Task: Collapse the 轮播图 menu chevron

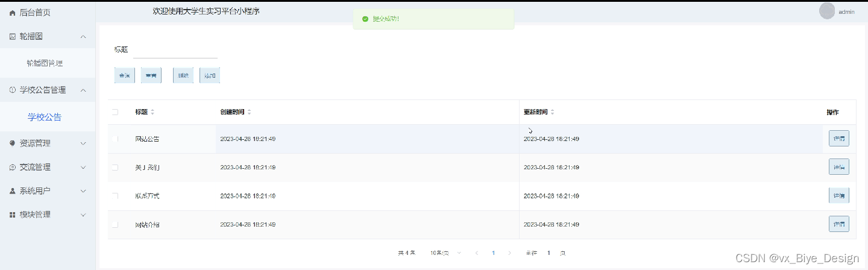Action: click(x=83, y=36)
